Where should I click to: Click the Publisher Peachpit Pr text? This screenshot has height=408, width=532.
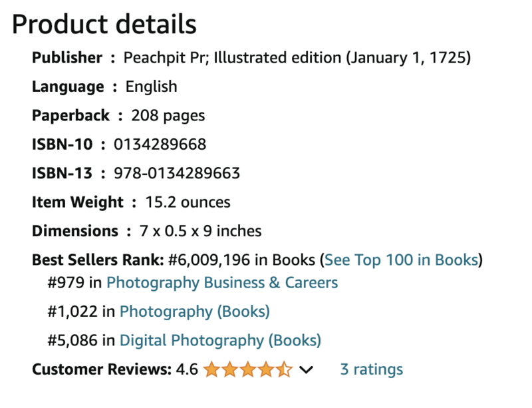pos(165,58)
